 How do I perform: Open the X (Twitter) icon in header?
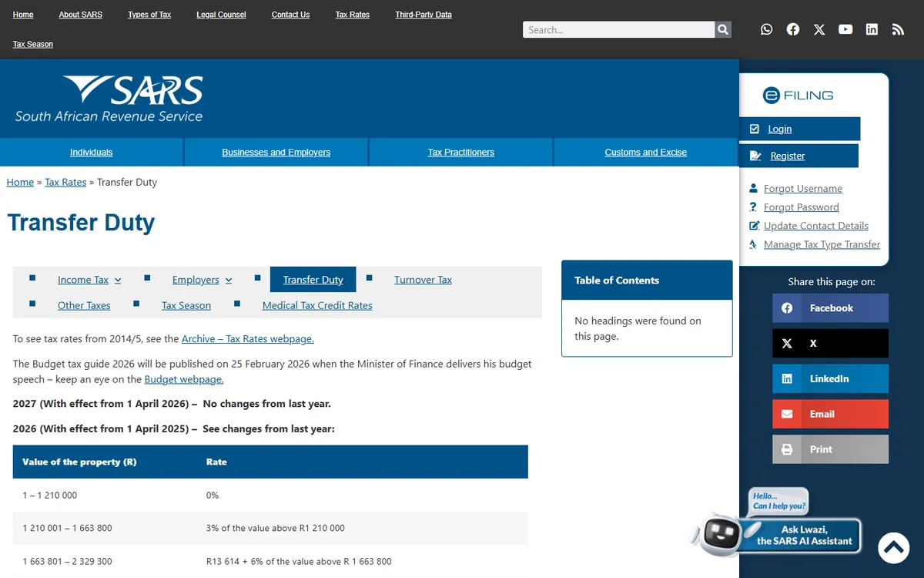[819, 29]
